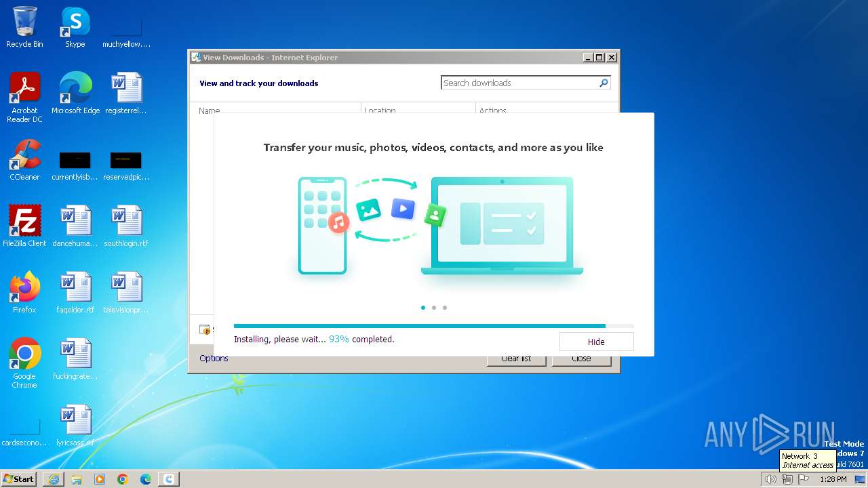Open the Start menu
The width and height of the screenshot is (868, 488).
coord(19,479)
